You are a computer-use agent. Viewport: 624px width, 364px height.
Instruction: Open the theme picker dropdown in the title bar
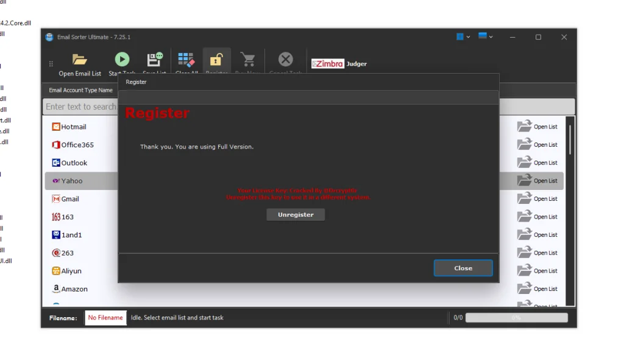coord(463,37)
